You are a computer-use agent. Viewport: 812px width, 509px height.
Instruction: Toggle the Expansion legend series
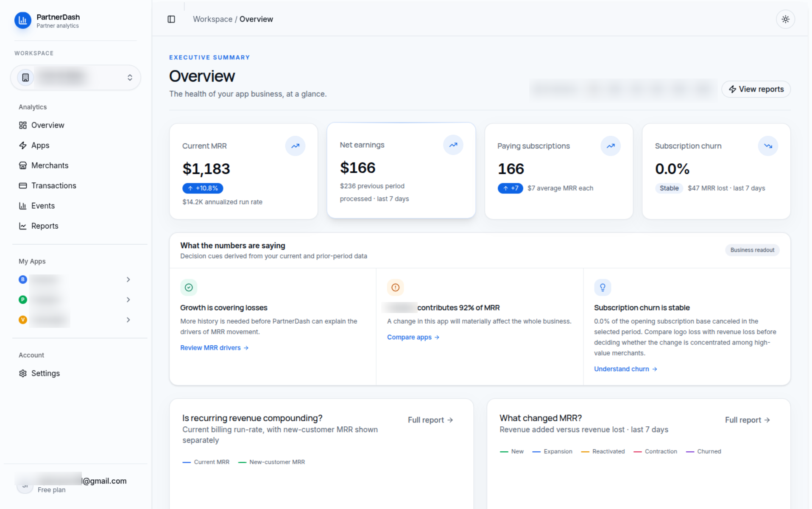tap(552, 452)
